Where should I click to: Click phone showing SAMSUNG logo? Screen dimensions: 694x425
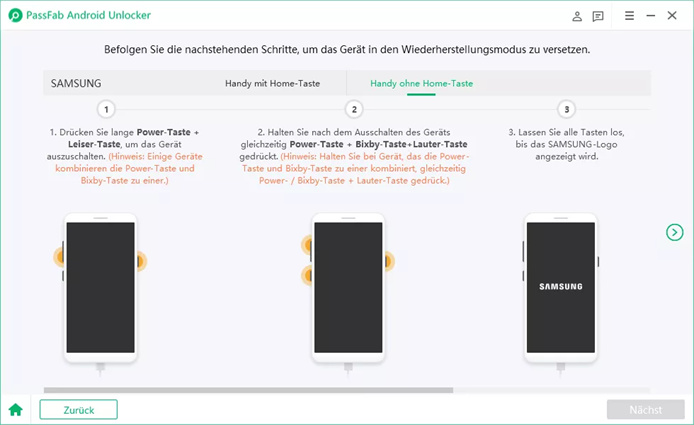tap(560, 288)
